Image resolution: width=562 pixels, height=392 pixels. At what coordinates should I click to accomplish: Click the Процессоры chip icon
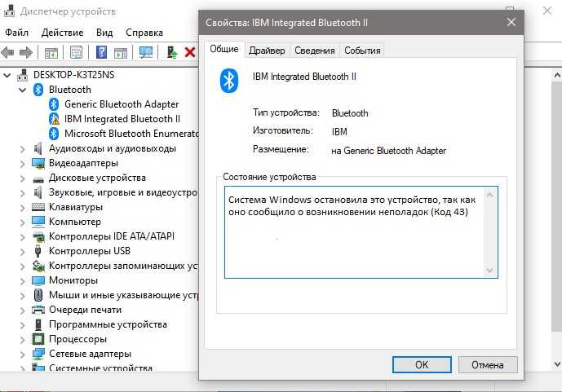pyautogui.click(x=38, y=339)
